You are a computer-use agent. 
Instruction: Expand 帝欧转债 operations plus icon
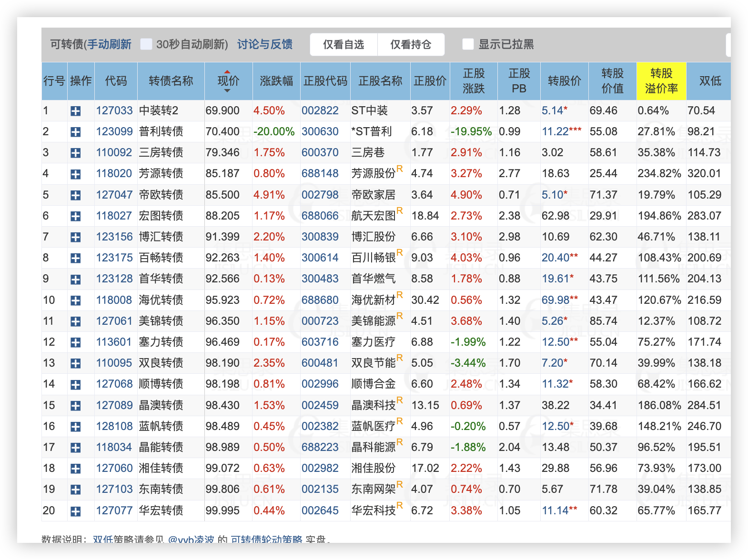click(75, 195)
